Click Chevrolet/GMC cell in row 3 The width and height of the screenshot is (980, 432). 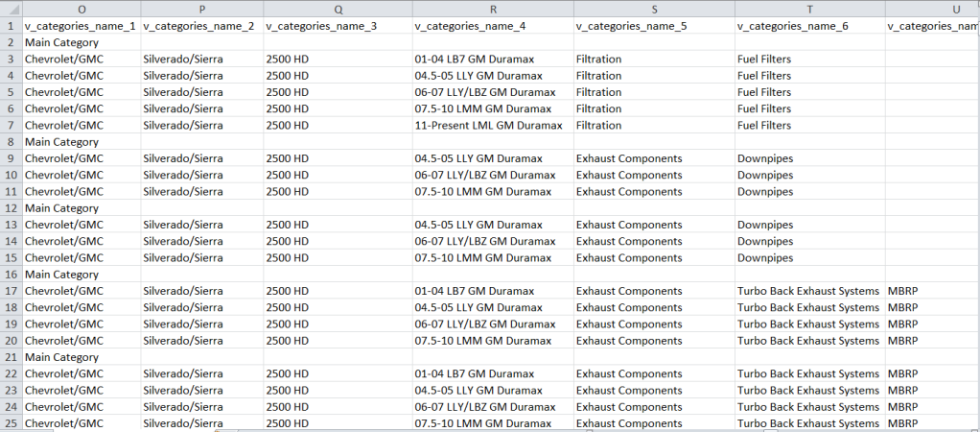tap(82, 60)
